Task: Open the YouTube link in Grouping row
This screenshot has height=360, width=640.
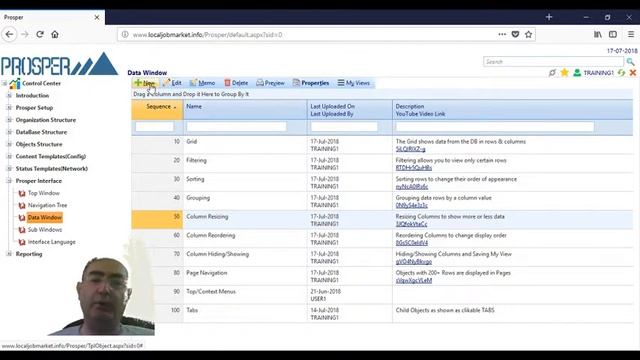Action: click(411, 206)
